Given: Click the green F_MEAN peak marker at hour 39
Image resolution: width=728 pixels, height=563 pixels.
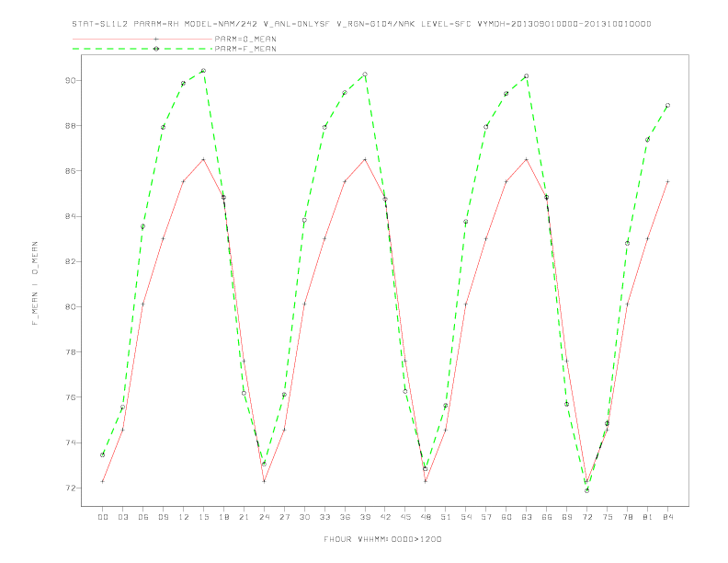Looking at the screenshot, I should pos(365,75).
